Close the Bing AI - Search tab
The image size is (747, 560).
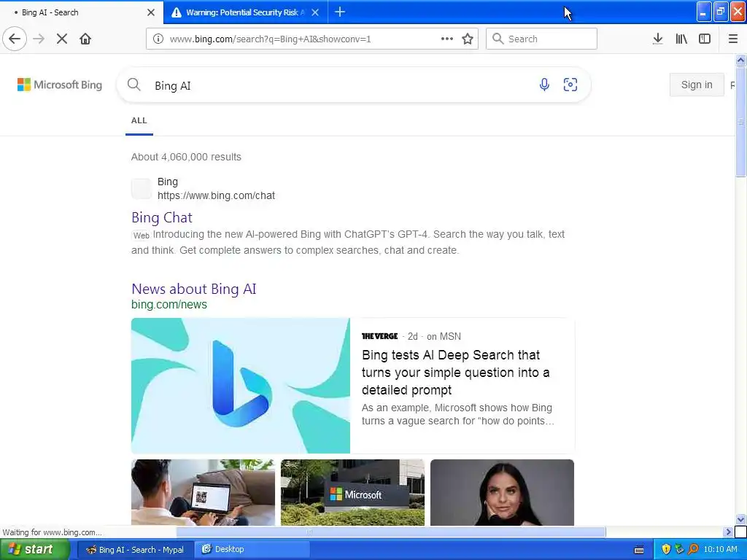[x=151, y=12]
